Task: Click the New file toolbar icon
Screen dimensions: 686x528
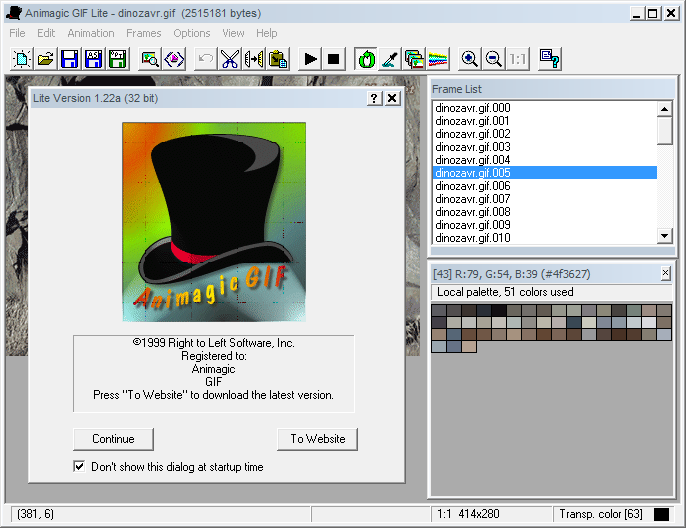Action: coord(21,59)
